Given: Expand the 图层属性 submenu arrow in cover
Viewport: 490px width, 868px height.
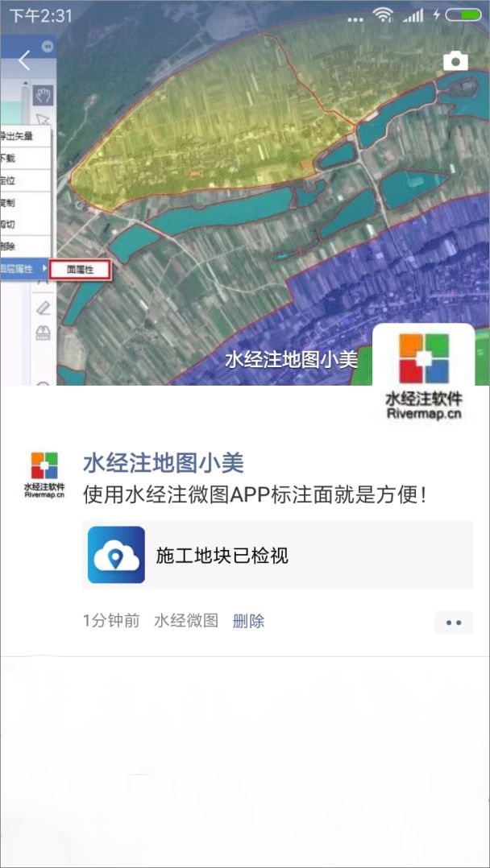Looking at the screenshot, I should tap(45, 269).
